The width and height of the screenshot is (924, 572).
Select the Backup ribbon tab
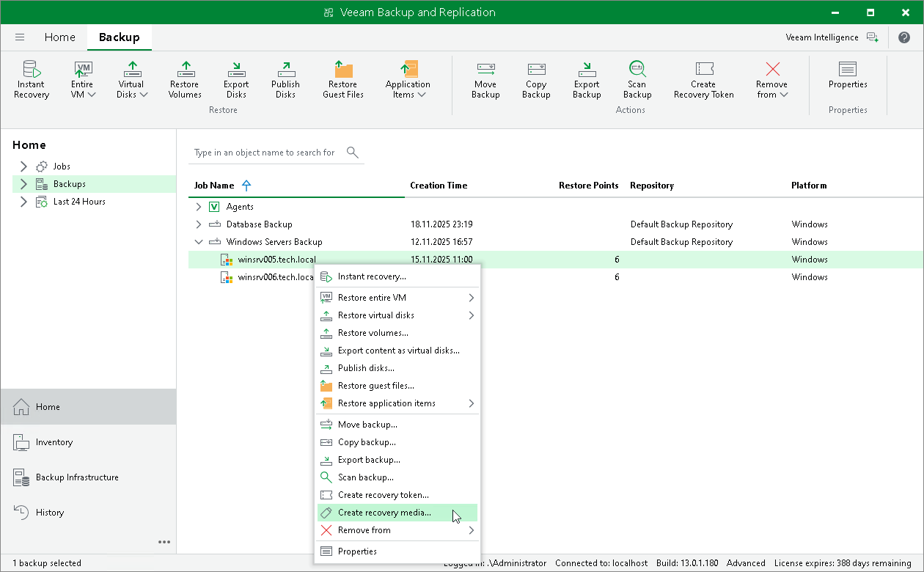coord(120,37)
